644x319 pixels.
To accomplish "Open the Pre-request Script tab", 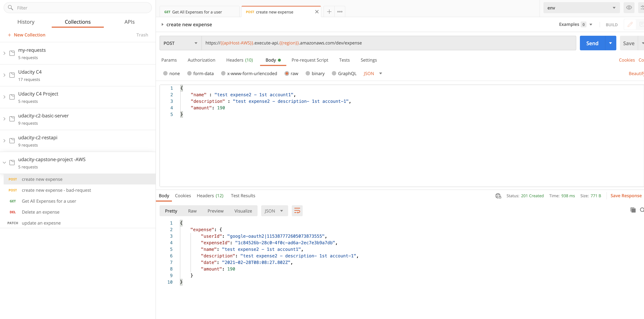I will tap(309, 60).
